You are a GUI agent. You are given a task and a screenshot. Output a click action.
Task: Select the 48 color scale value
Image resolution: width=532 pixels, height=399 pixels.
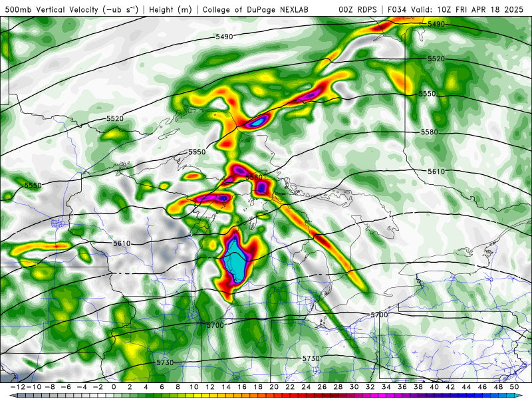(x=498, y=387)
